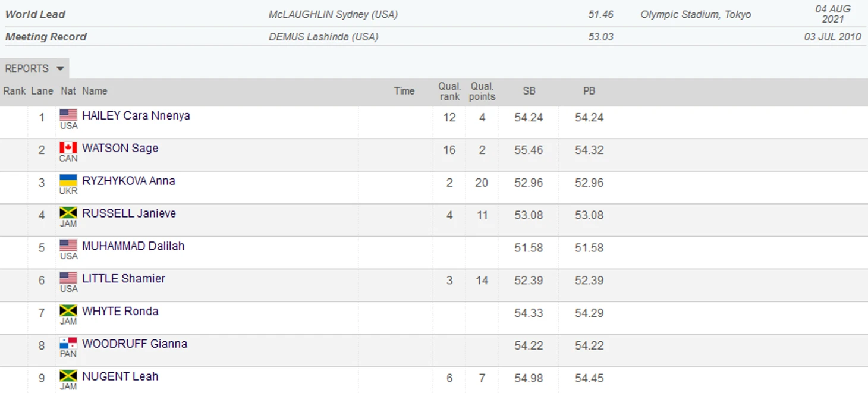Open athlete link RYZHYKOVA Anna

tap(128, 181)
